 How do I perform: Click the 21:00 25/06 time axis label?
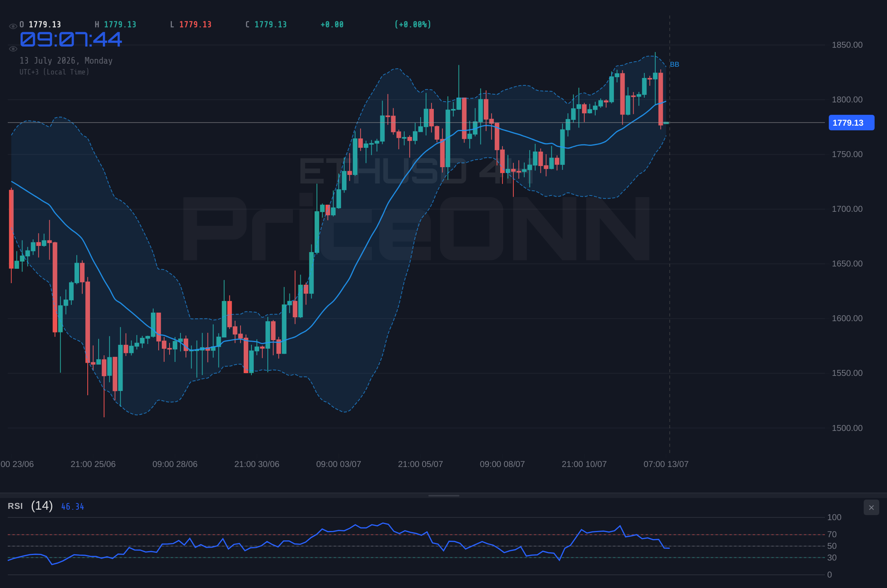pyautogui.click(x=93, y=464)
